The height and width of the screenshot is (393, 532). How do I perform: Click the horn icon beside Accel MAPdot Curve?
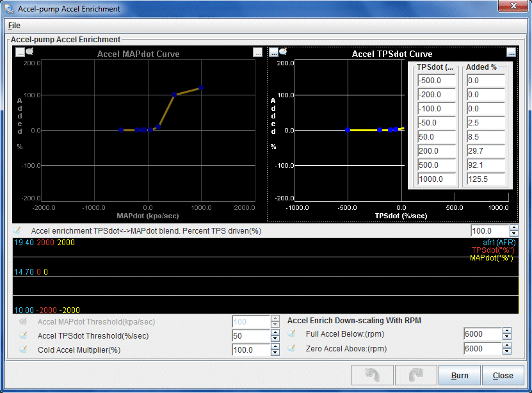(x=28, y=52)
